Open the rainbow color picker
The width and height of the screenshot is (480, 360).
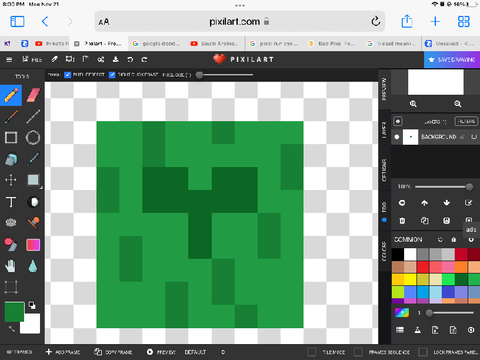(x=402, y=313)
